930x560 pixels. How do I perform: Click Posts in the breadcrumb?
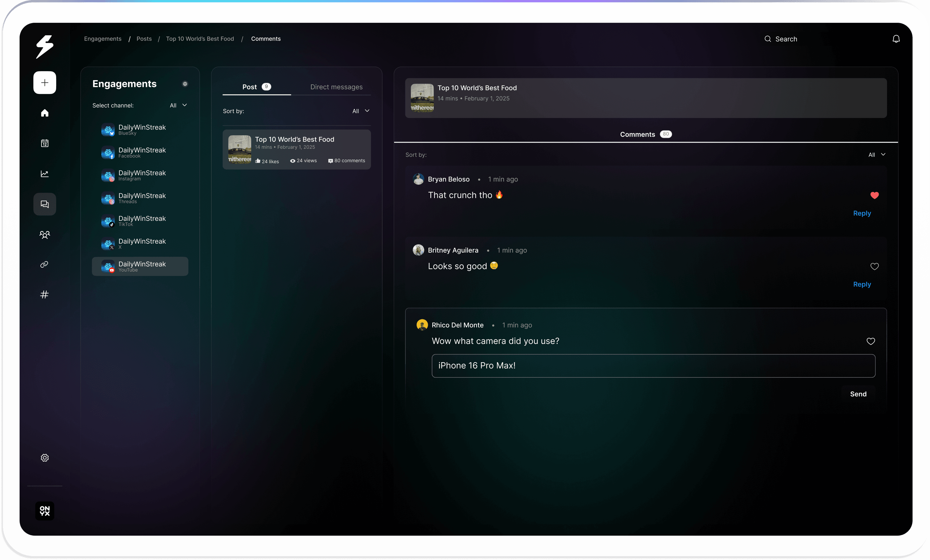144,39
